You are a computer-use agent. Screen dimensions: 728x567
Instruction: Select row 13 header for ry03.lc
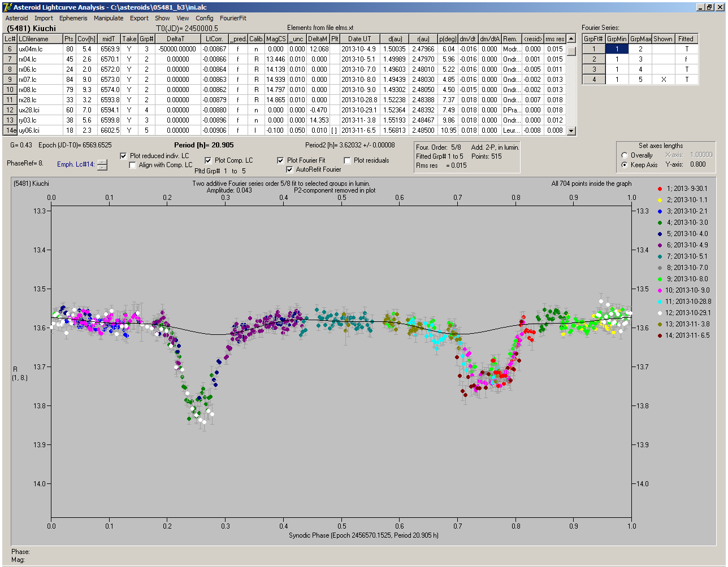click(x=10, y=120)
